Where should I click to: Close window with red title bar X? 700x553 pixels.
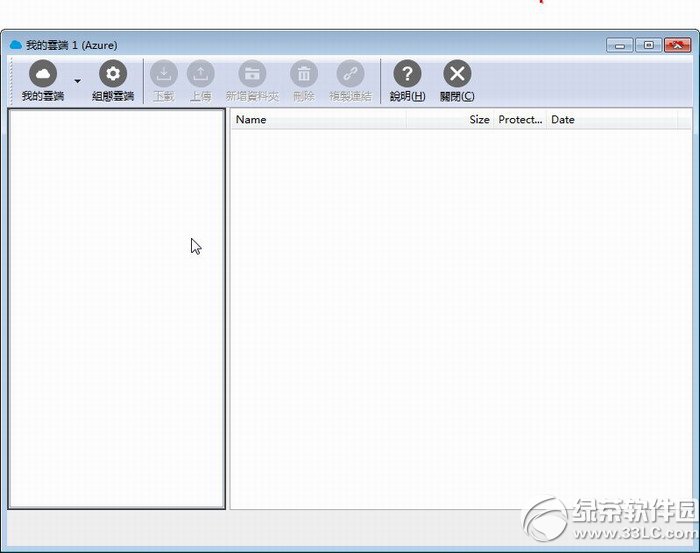coord(678,45)
